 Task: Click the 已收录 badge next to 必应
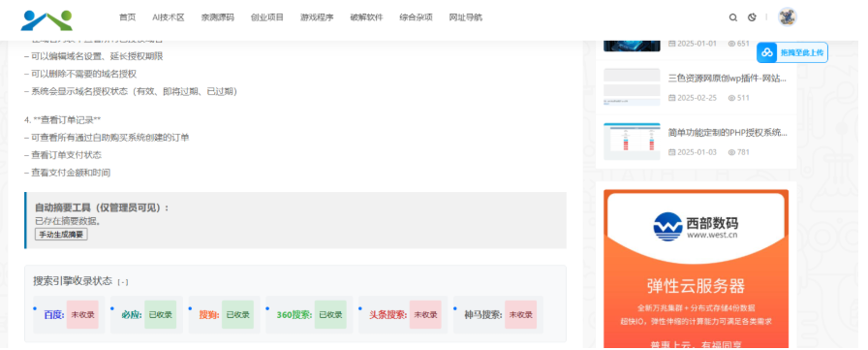[161, 315]
